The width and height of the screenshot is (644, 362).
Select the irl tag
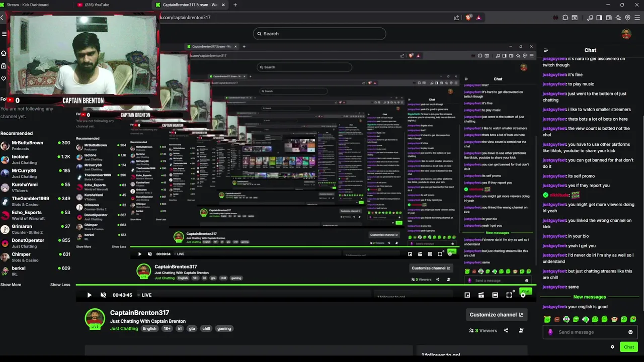(x=180, y=328)
